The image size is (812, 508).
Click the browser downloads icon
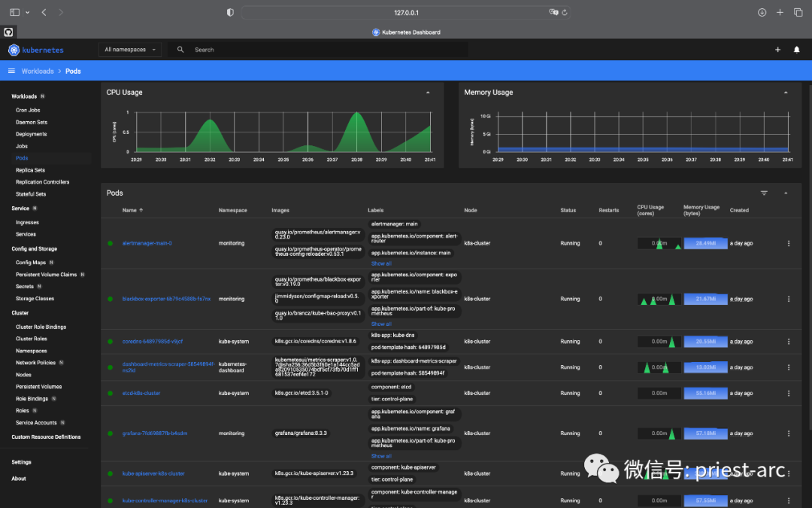click(x=762, y=13)
